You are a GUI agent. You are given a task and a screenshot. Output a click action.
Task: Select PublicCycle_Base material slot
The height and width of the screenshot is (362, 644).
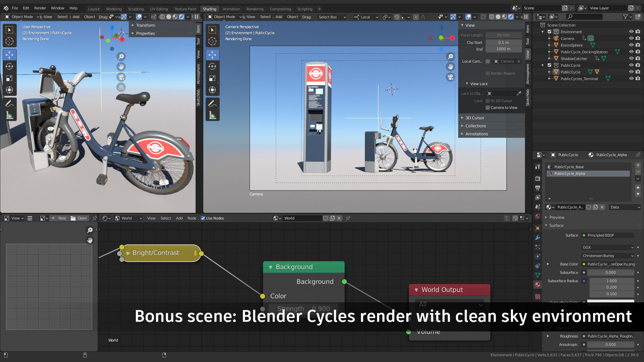(588, 167)
